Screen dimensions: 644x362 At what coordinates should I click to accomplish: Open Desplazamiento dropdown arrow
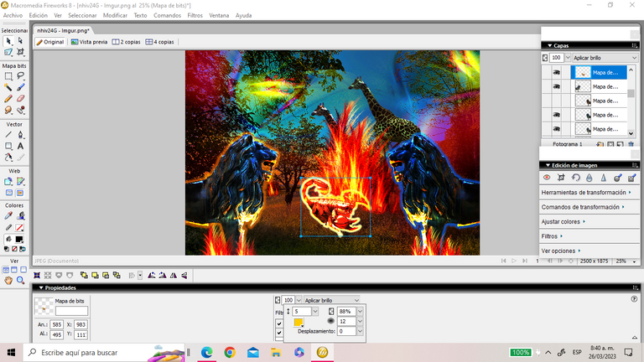(360, 331)
